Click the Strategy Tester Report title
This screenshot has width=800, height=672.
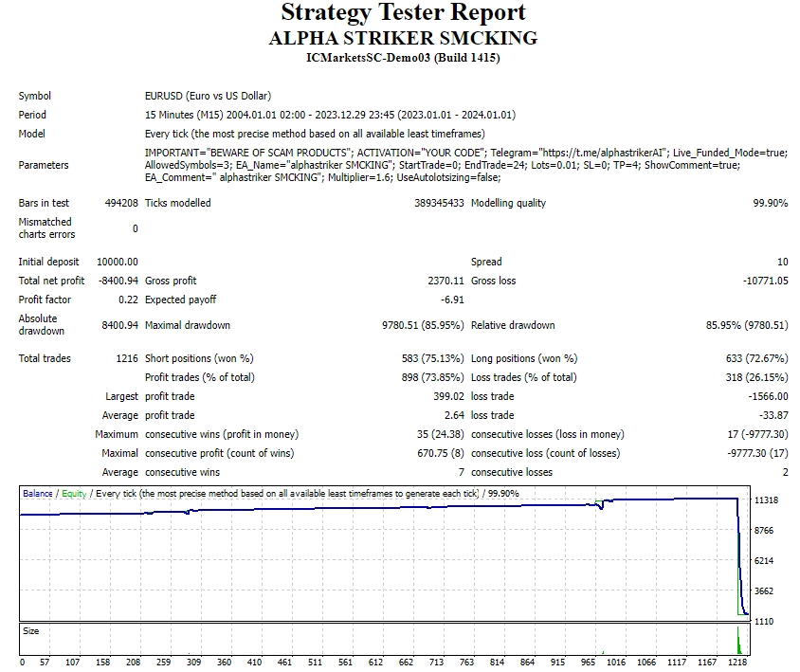click(403, 13)
